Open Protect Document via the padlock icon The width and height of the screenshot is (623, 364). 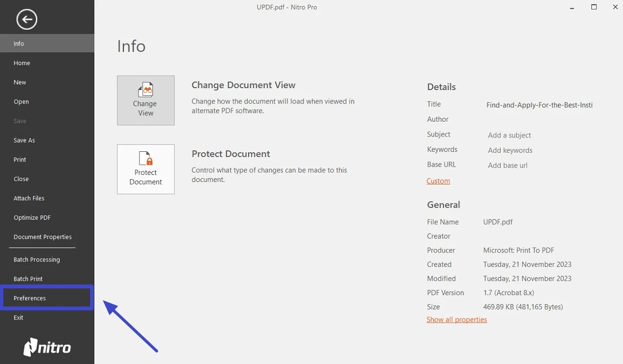coord(146,169)
